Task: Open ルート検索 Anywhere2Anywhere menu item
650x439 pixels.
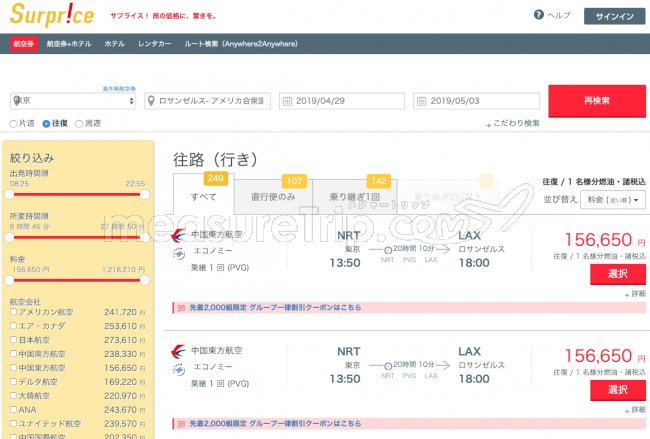Action: (241, 44)
